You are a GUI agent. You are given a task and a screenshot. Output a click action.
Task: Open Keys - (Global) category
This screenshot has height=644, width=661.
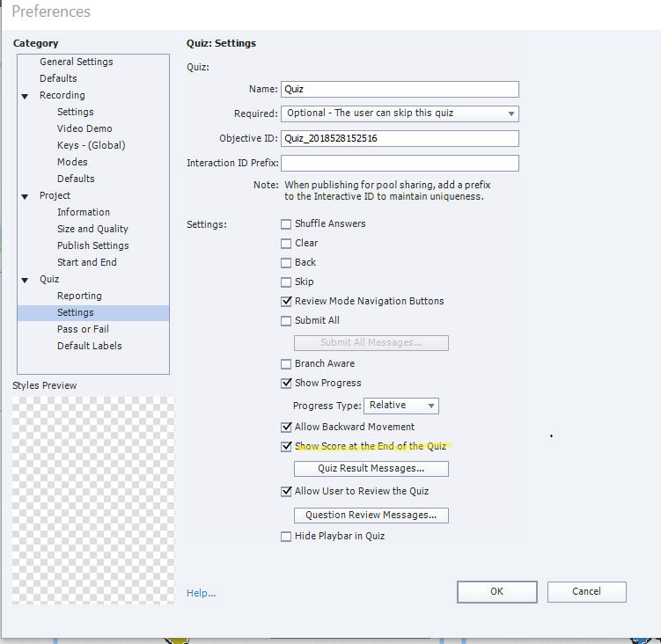(x=92, y=145)
